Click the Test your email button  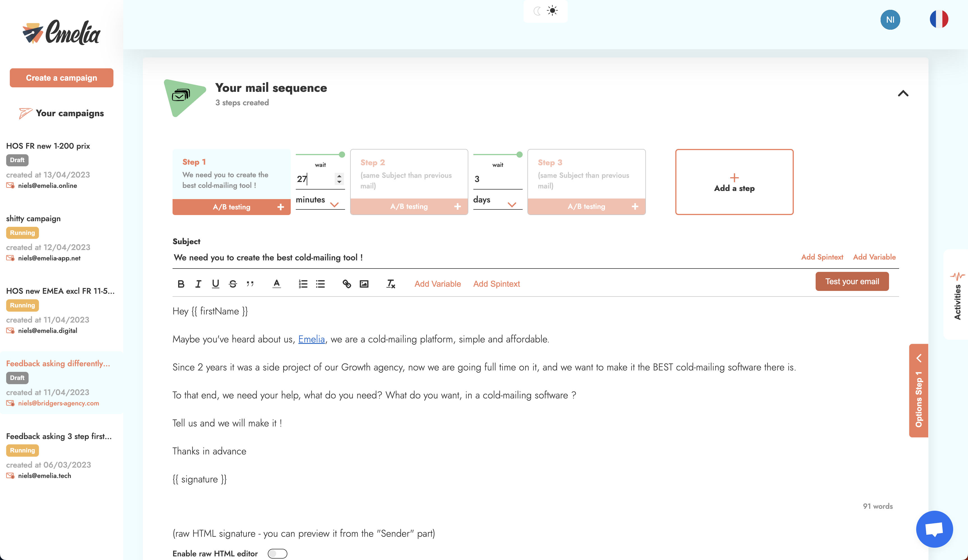pyautogui.click(x=852, y=281)
